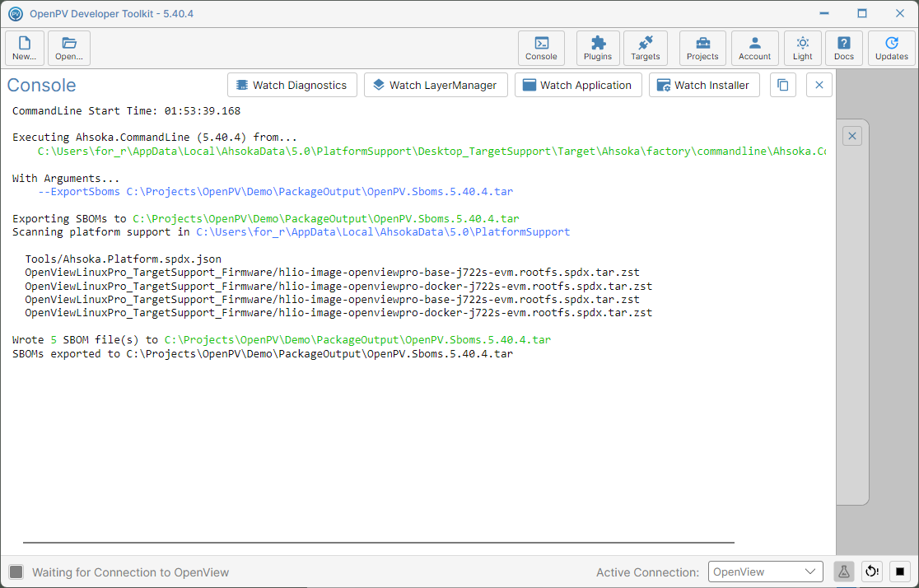This screenshot has width=919, height=588.
Task: Close the side panel behind the Console
Action: (x=852, y=136)
